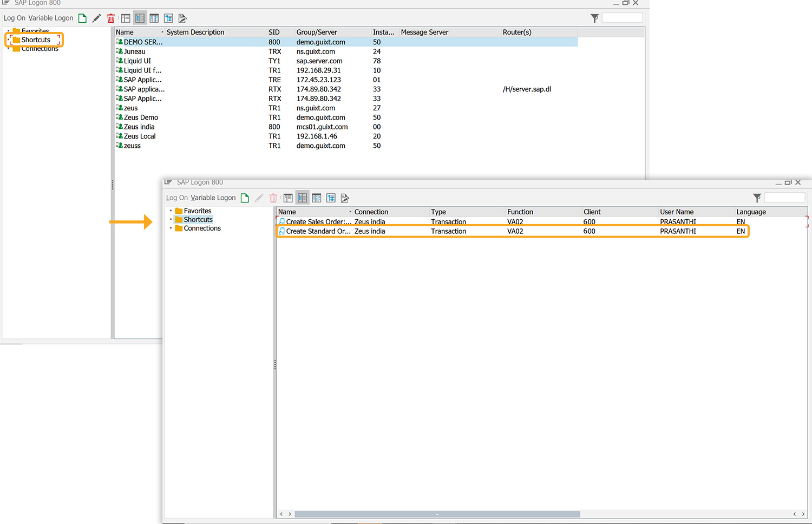812x524 pixels.
Task: Sort shortcuts by User Name column header
Action: (x=677, y=212)
